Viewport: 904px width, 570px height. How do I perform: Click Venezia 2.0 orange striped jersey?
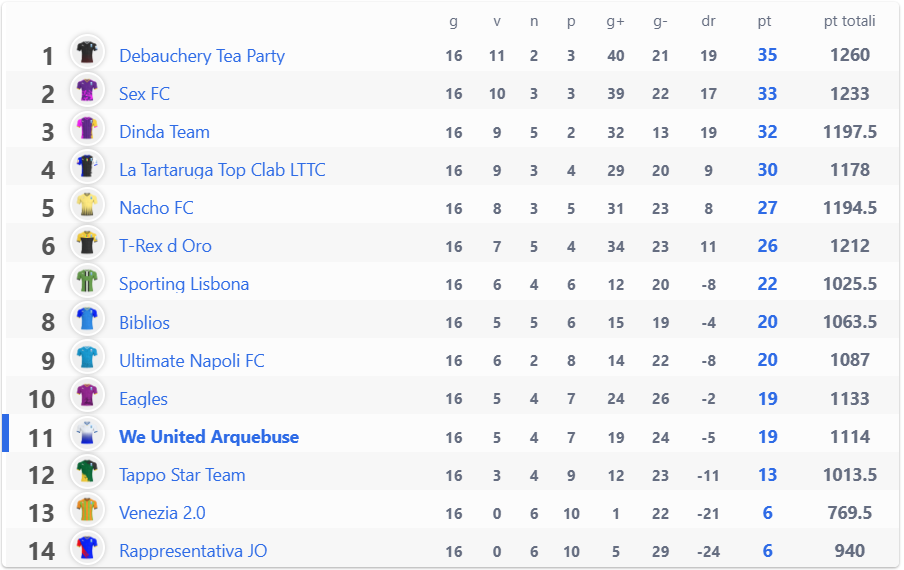tap(87, 509)
